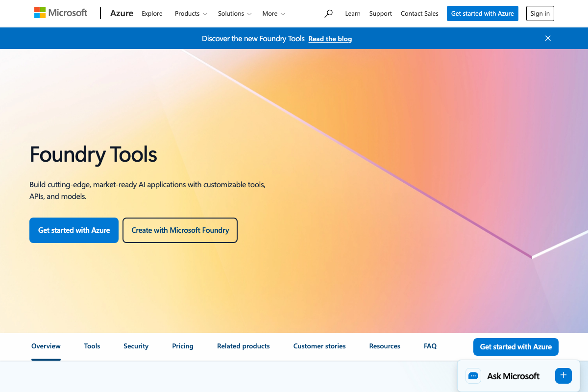Click hero Get started with Azure button
The width and height of the screenshot is (588, 392).
point(74,230)
